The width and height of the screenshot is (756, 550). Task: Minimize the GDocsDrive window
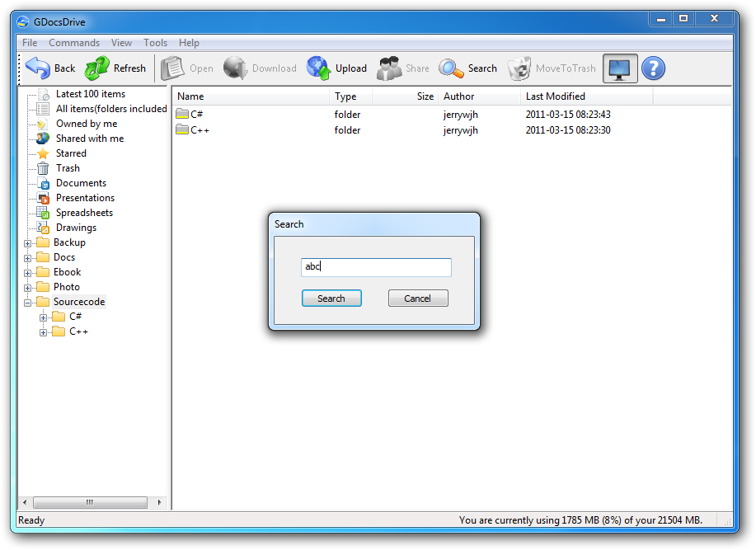pyautogui.click(x=661, y=19)
